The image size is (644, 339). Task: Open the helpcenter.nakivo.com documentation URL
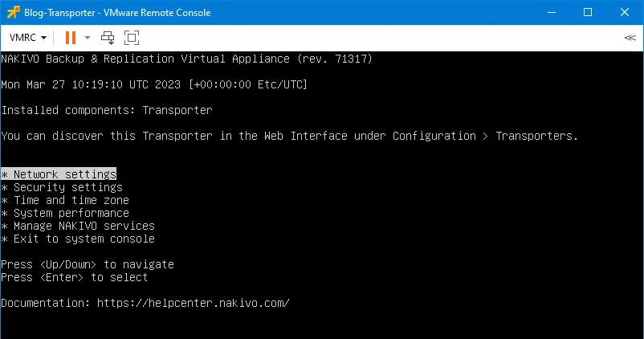193,303
